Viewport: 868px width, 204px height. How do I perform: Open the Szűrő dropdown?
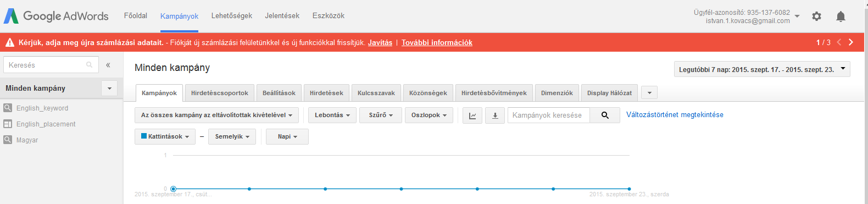(x=381, y=115)
